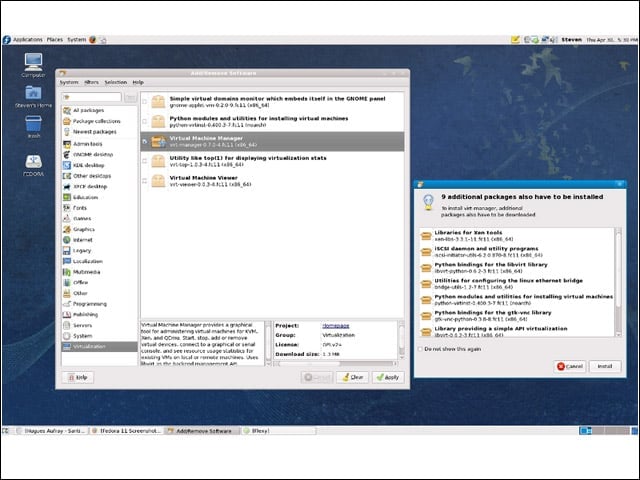Select 'Utilities for configuring the linux ethernet bridge'
This screenshot has width=640, height=480.
click(x=516, y=284)
